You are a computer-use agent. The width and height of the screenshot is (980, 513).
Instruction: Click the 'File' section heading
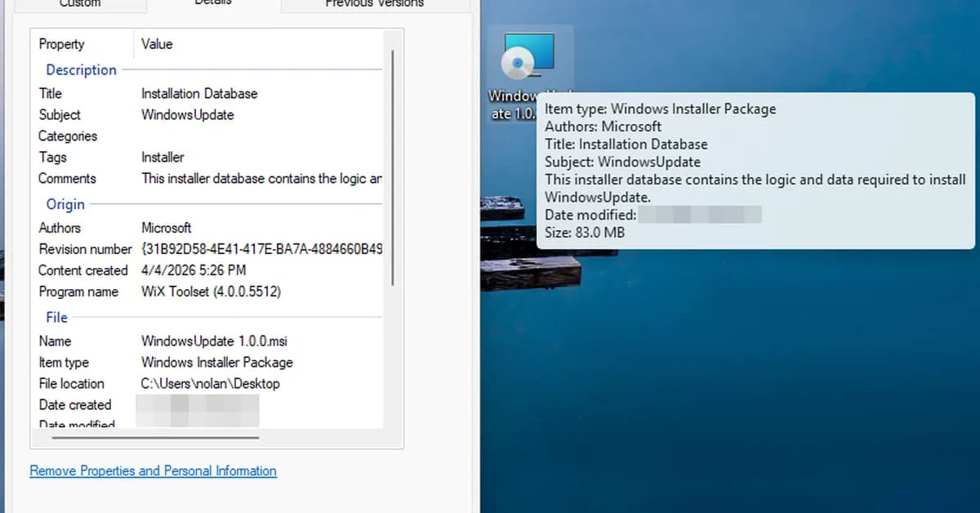[x=57, y=317]
